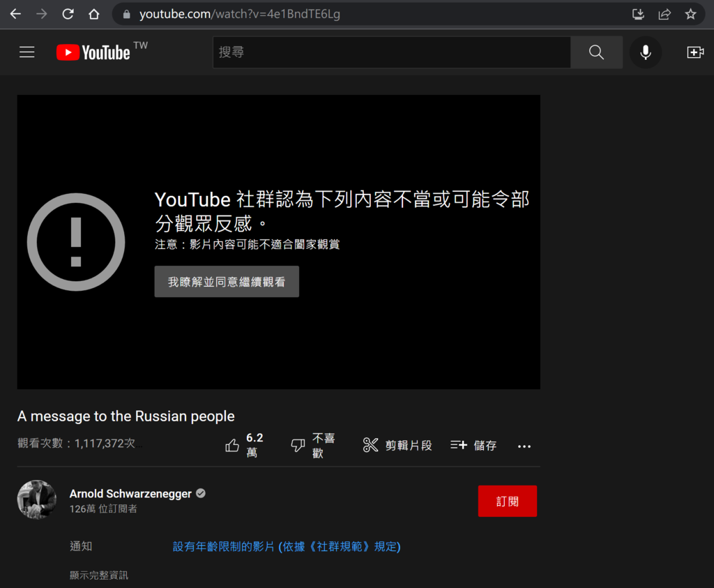Click the share page icon in the address bar
This screenshot has width=714, height=588.
[664, 14]
